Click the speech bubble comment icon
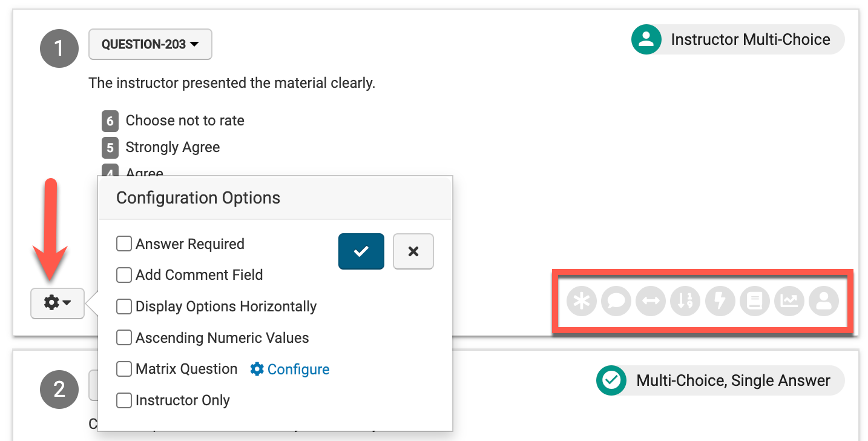 pos(616,301)
